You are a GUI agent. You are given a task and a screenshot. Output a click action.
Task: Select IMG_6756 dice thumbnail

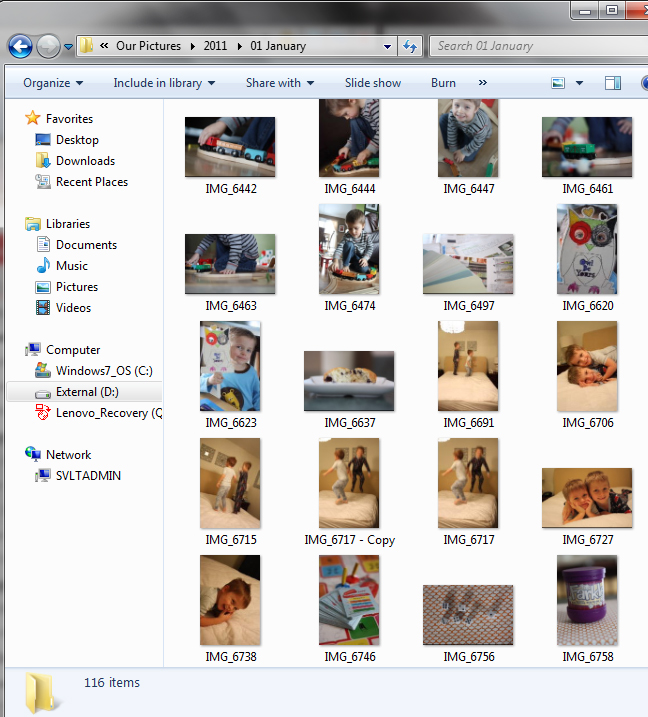[x=468, y=615]
